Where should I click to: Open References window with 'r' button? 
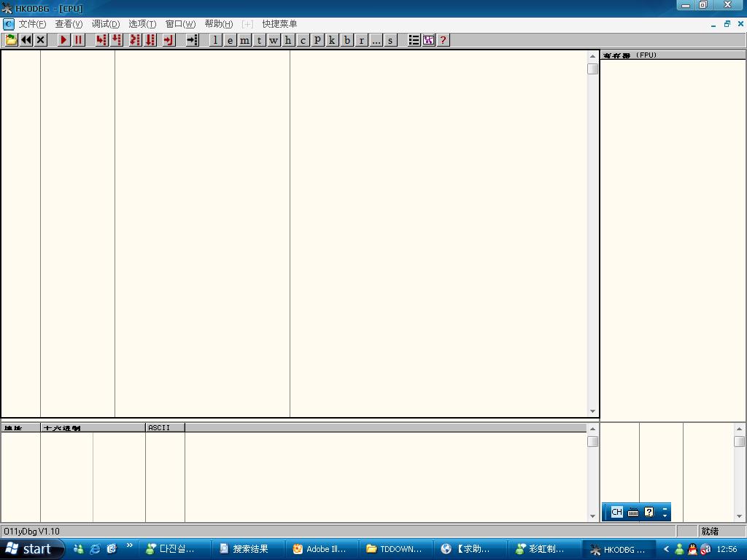tap(361, 40)
